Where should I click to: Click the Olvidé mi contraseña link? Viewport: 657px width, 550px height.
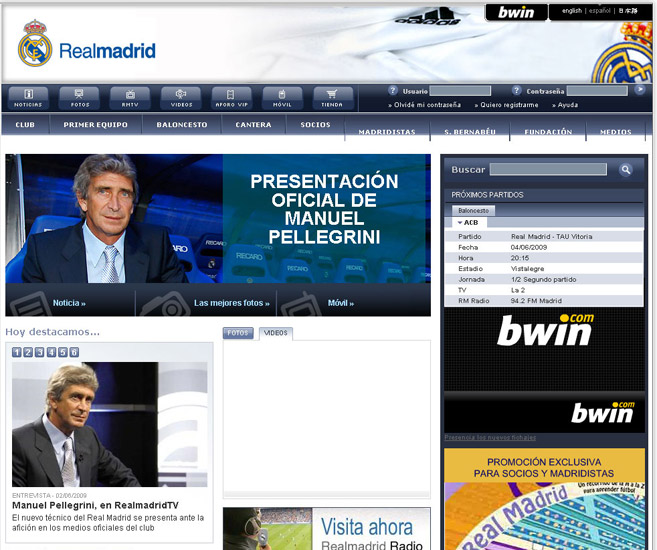(427, 105)
